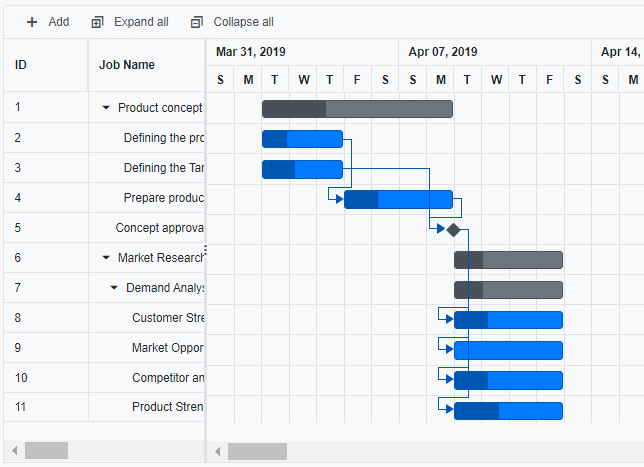This screenshot has width=644, height=467.
Task: Click the Collapse all icon
Action: click(196, 22)
